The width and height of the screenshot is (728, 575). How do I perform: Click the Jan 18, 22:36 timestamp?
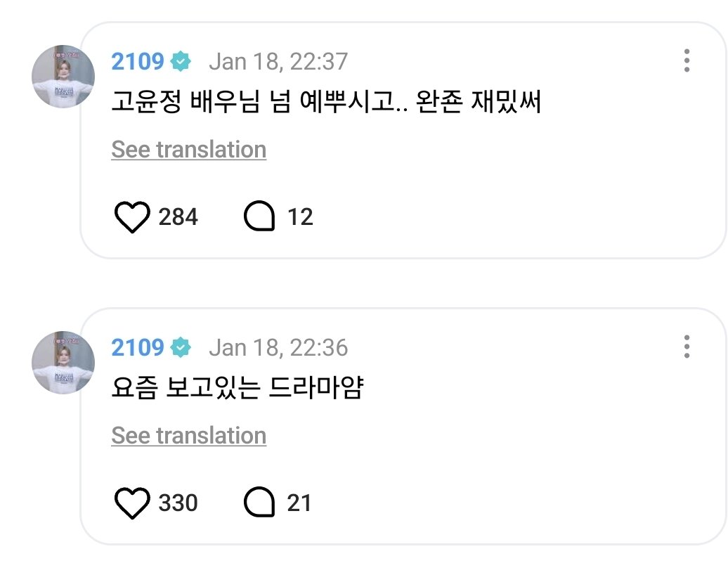(x=278, y=348)
